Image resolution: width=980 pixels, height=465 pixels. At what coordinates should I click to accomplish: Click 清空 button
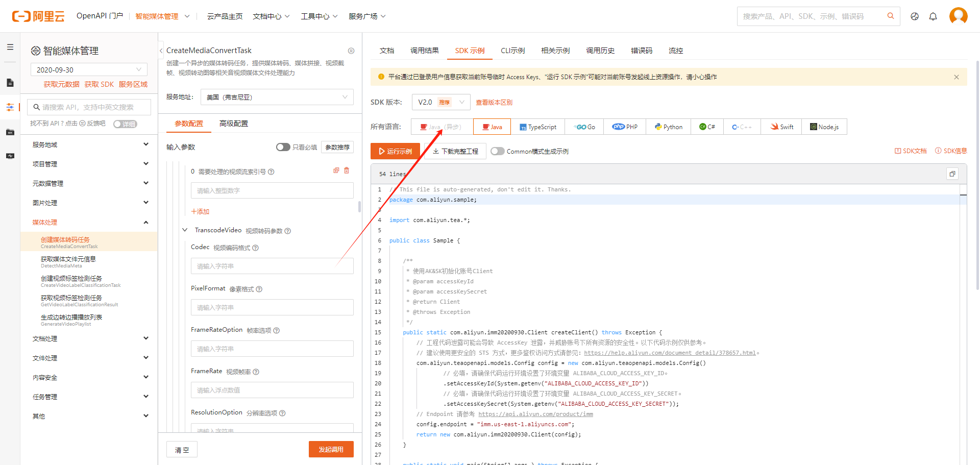(182, 450)
